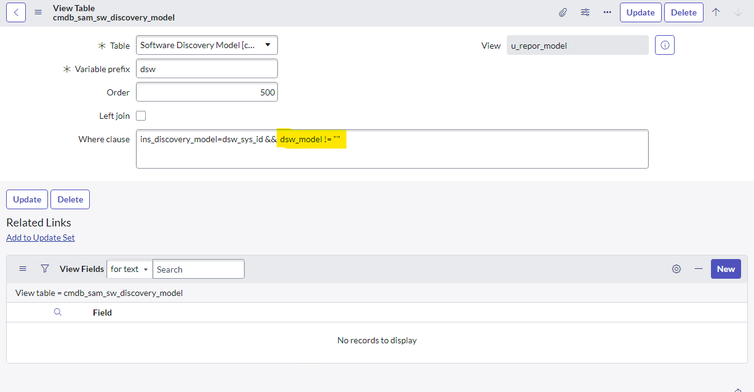Click the column search magnifier icon

point(58,312)
